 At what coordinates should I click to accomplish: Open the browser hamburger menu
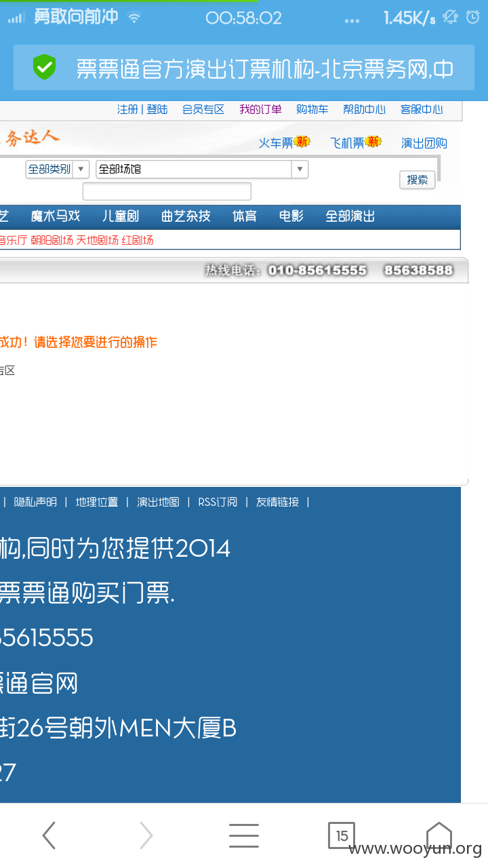coord(244,835)
